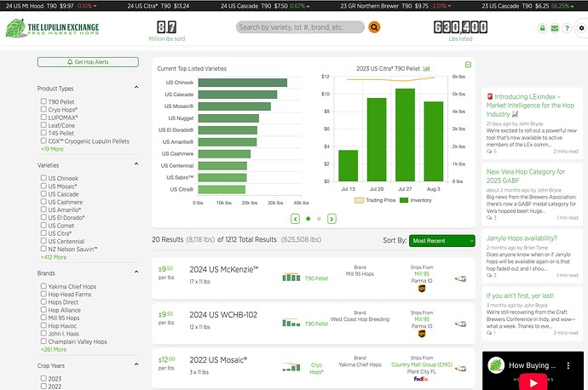The height and width of the screenshot is (390, 588).
Task: Open Jarrylo Hops availability post
Action: 522,238
